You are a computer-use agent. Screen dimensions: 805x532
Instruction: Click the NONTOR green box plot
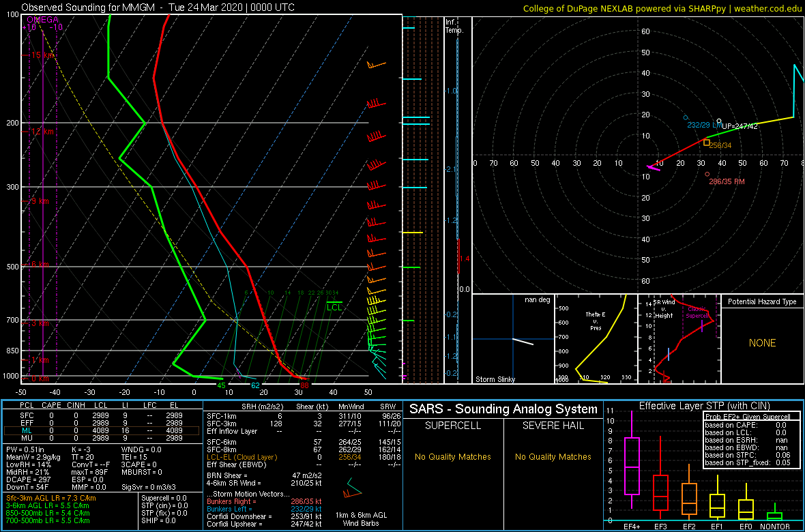coord(775,512)
